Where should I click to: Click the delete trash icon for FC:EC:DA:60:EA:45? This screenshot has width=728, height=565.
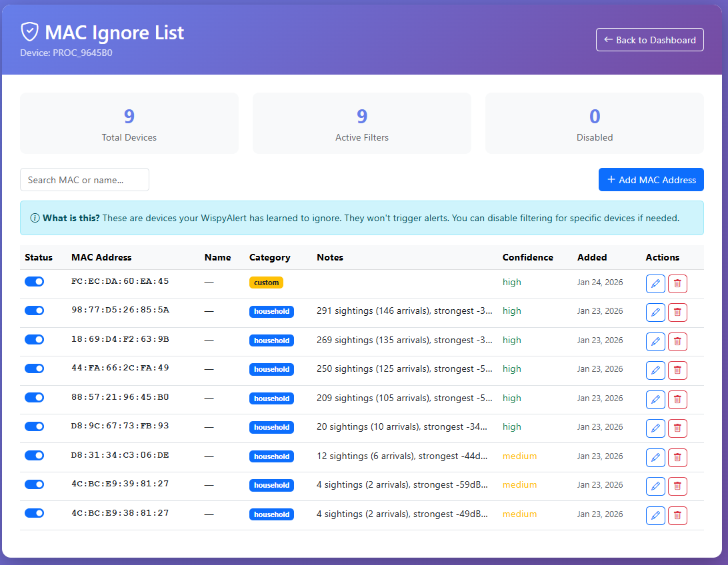[677, 283]
